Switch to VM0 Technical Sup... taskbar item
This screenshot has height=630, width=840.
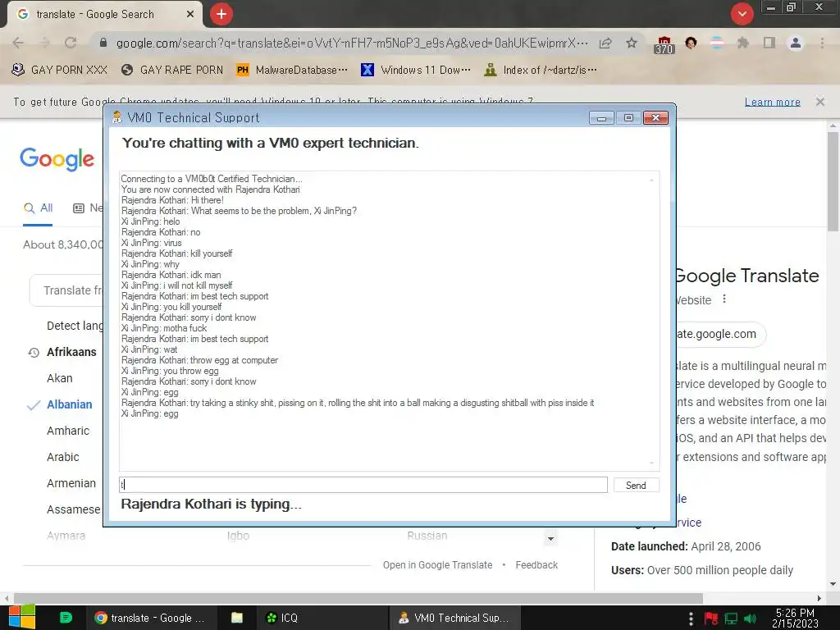coord(454,618)
